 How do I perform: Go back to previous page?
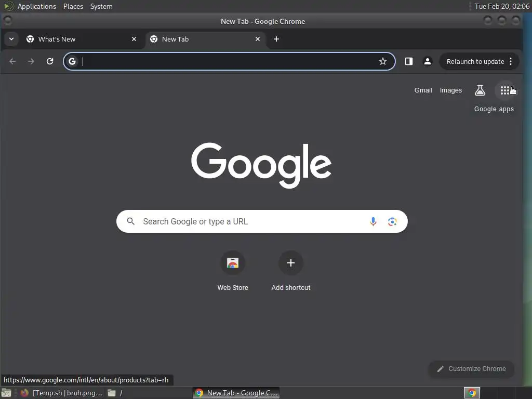12,61
